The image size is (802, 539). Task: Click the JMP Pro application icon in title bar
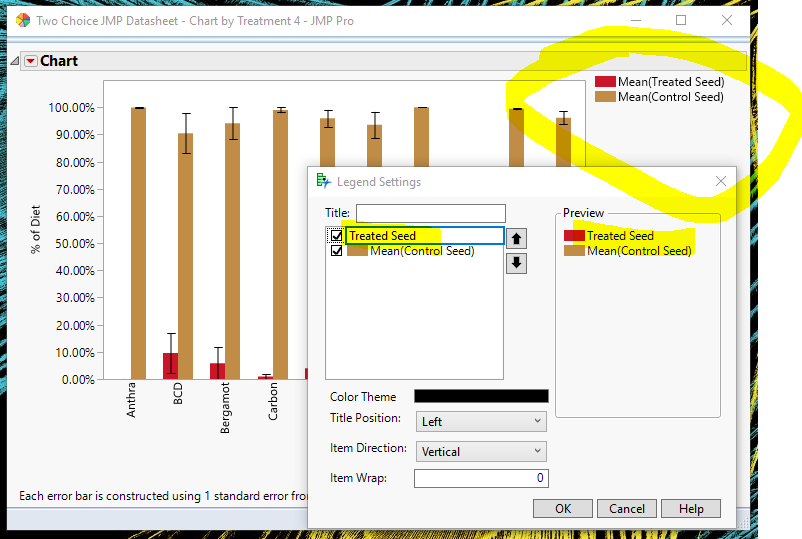[x=23, y=20]
